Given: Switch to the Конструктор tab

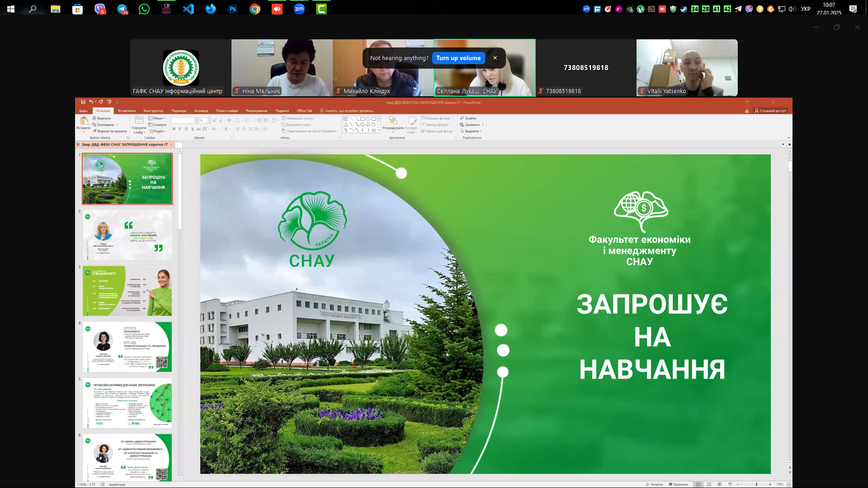Looking at the screenshot, I should click(153, 111).
